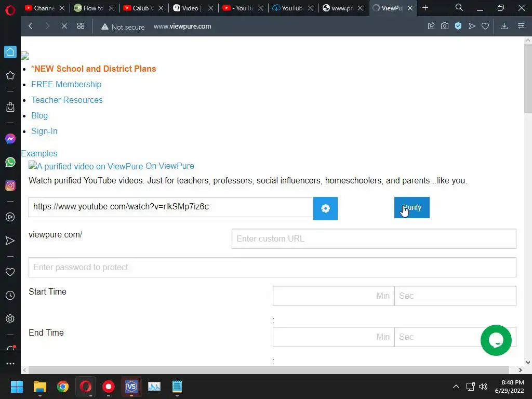Open bookmarks star in Opera sidebar
The image size is (532, 399).
click(10, 75)
